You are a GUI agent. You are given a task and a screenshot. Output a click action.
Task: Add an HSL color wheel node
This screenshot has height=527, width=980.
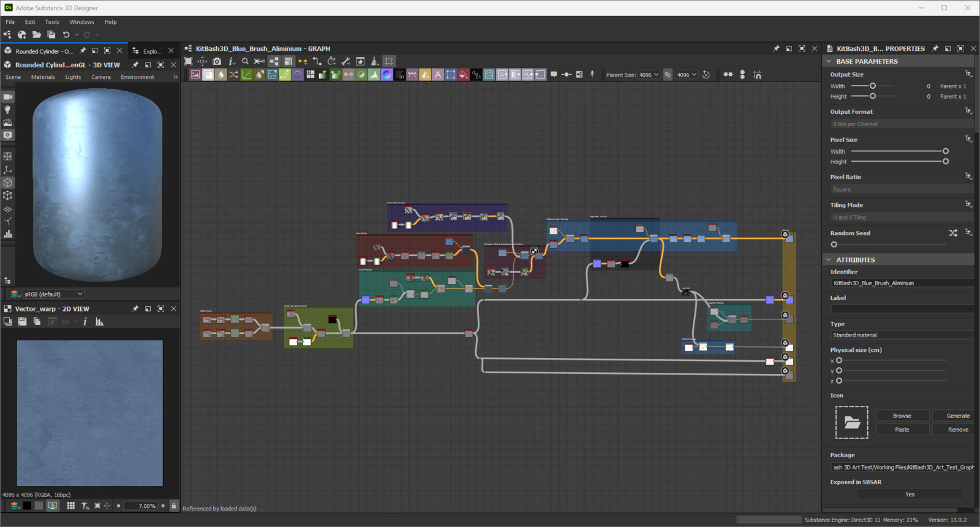[x=386, y=75]
